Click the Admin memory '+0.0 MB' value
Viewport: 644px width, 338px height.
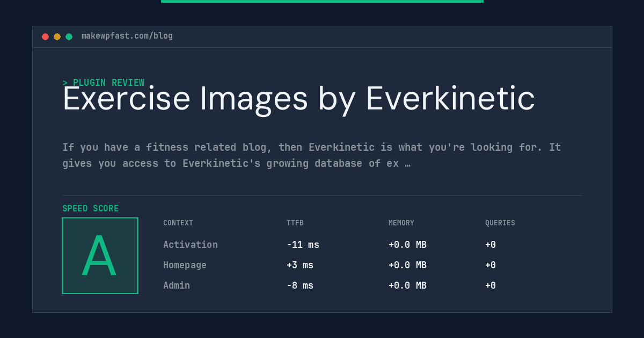click(407, 285)
